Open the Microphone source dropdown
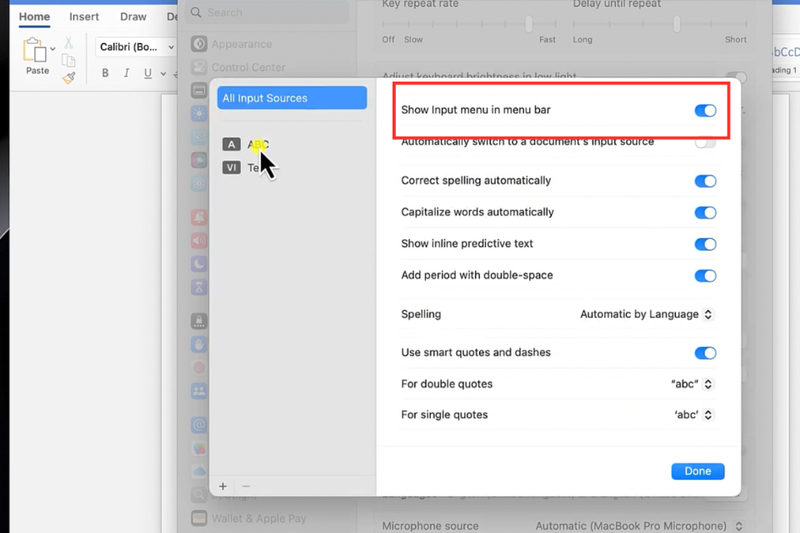 click(638, 526)
